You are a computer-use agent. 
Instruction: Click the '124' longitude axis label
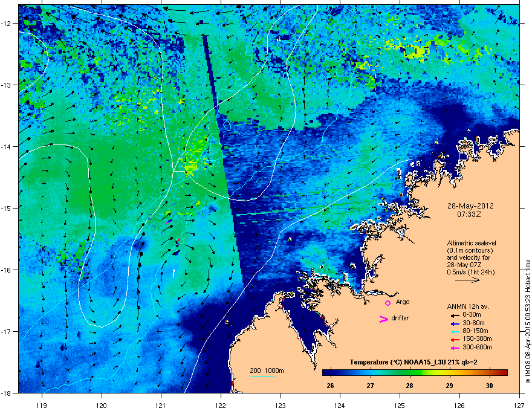click(340, 406)
